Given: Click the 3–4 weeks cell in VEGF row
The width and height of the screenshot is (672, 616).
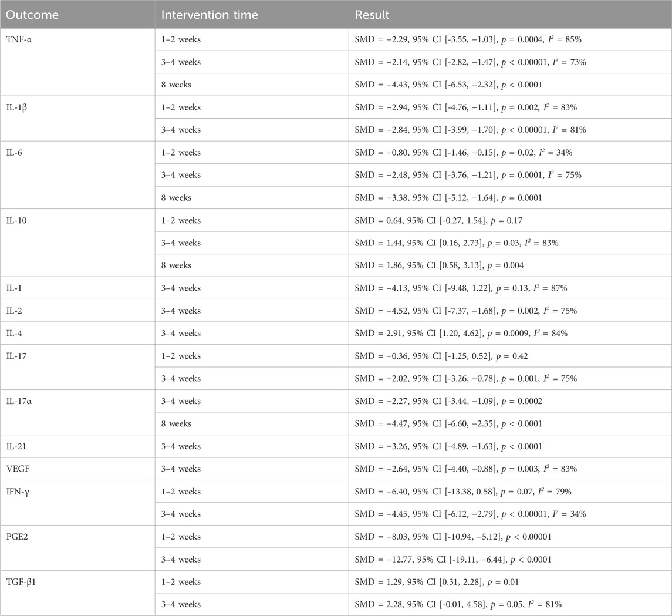Looking at the screenshot, I should (252, 469).
